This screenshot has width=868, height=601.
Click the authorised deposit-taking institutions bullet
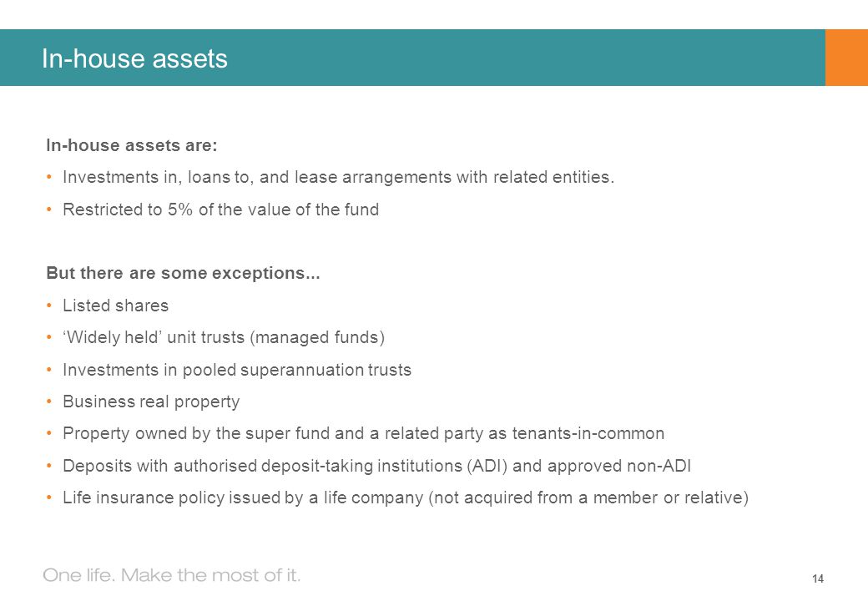[x=376, y=466]
